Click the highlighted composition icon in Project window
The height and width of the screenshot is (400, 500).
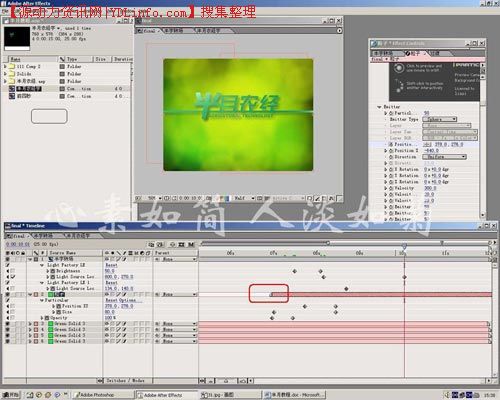click(12, 89)
